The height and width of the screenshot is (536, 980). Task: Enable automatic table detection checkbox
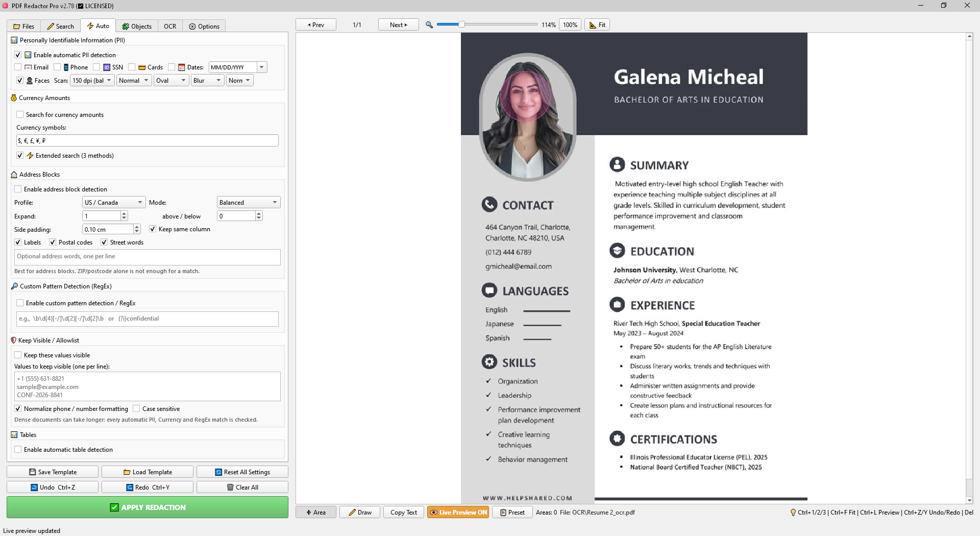pos(18,450)
